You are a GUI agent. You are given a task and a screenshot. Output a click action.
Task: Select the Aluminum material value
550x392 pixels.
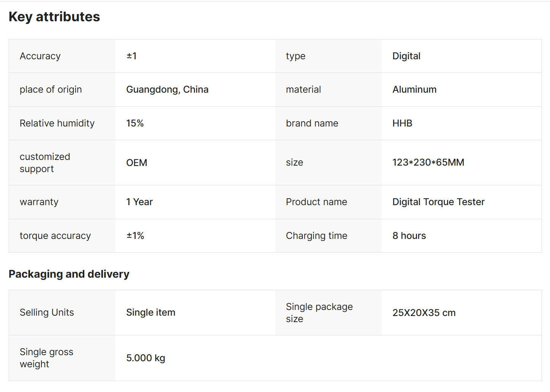[x=414, y=90]
